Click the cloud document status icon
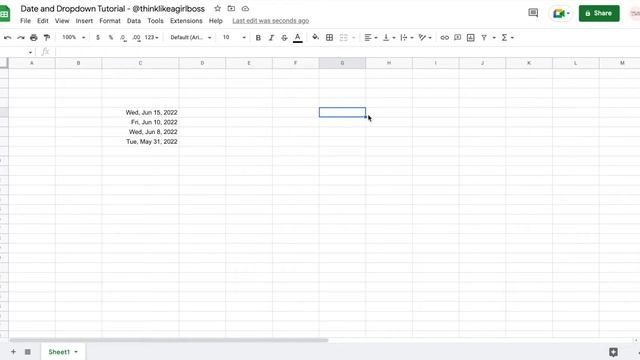The height and width of the screenshot is (360, 640). click(x=245, y=9)
